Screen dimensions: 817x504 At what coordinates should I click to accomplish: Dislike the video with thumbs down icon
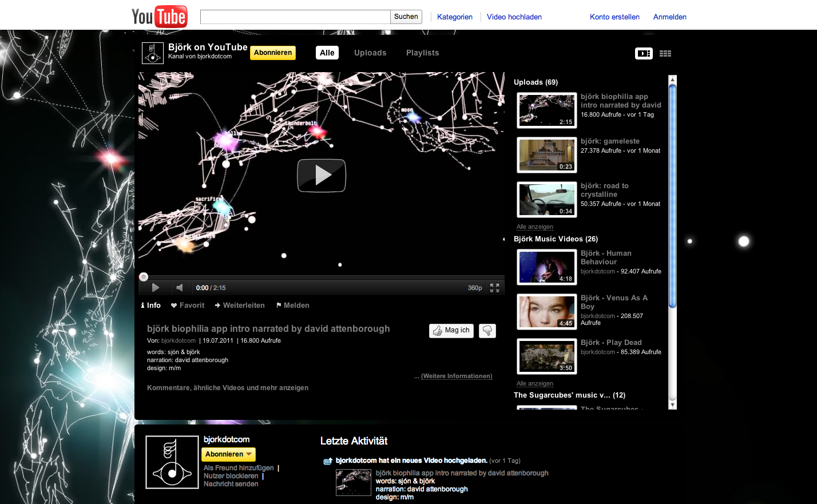[x=487, y=331]
